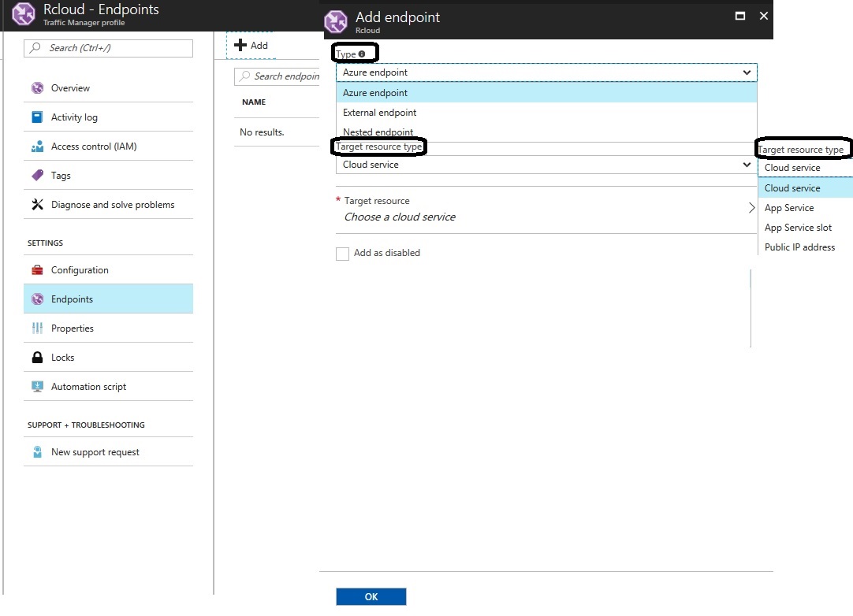Click the Configuration toolbox icon

(x=37, y=270)
